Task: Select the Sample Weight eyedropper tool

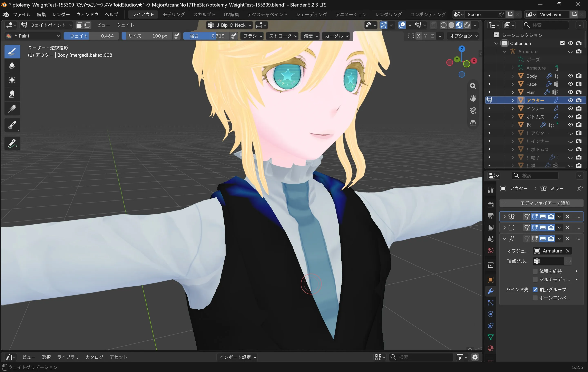Action: click(x=12, y=125)
